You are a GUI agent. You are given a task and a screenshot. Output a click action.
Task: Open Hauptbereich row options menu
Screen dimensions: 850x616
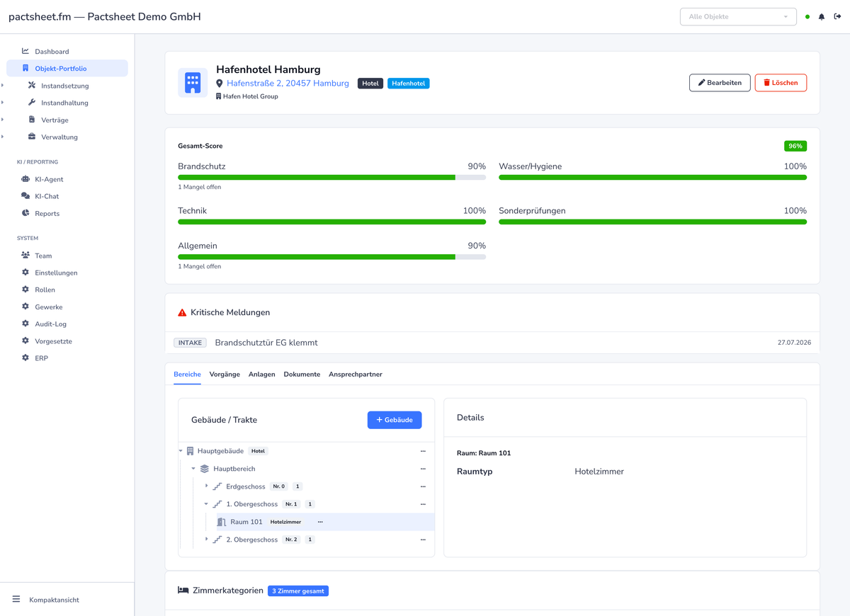pos(423,469)
